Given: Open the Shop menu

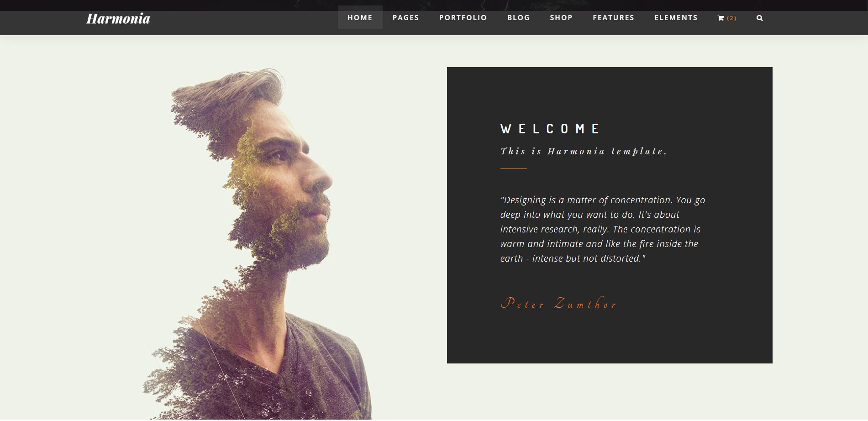Looking at the screenshot, I should click(561, 17).
